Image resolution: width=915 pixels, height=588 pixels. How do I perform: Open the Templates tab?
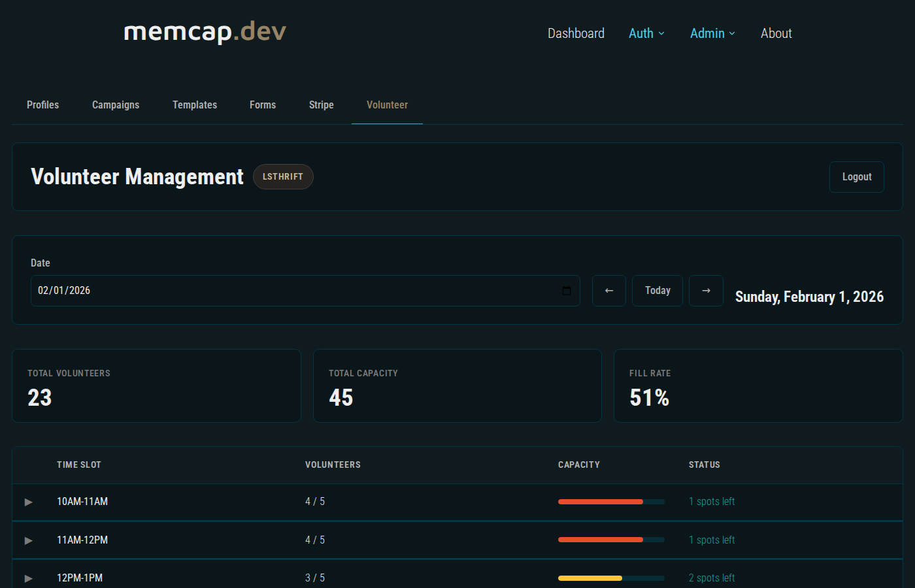[x=194, y=105]
